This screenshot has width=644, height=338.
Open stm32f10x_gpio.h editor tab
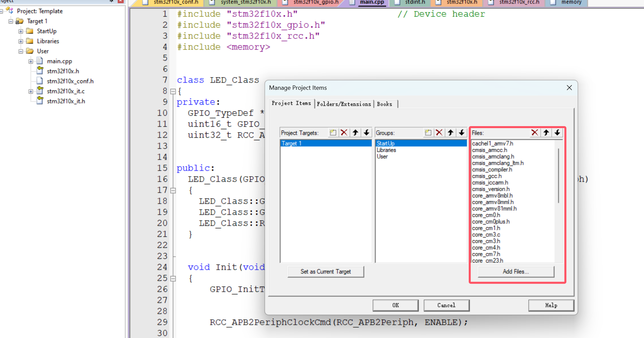[x=315, y=2]
